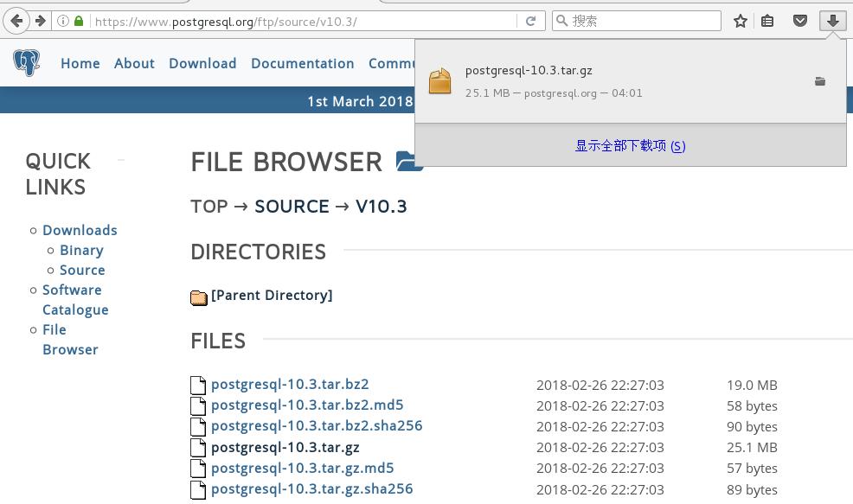
Task: Toggle the downloads arrow toolbar button
Action: 832,22
